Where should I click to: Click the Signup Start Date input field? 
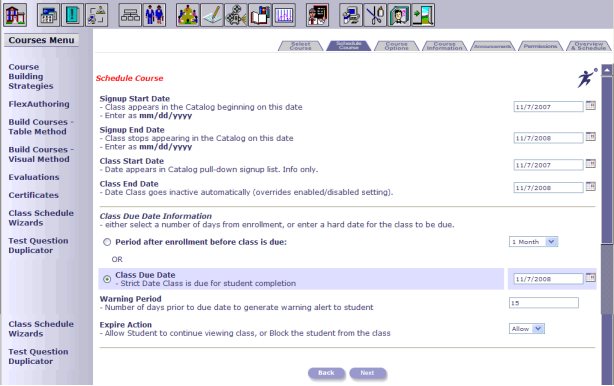pos(548,106)
